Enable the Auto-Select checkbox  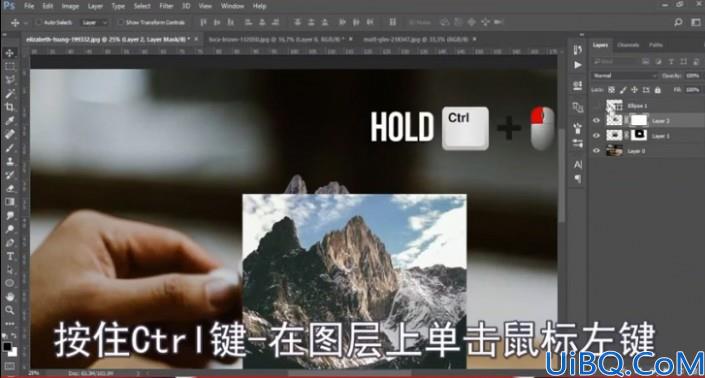39,22
